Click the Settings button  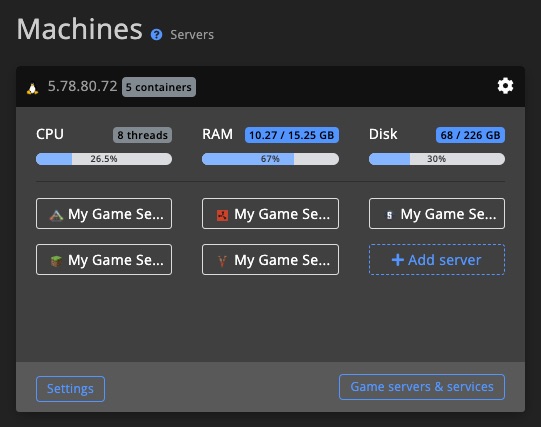(70, 389)
